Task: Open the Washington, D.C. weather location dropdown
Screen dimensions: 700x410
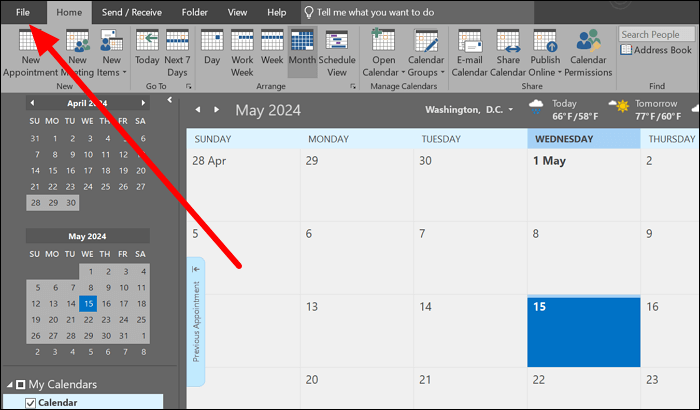Action: tap(509, 110)
